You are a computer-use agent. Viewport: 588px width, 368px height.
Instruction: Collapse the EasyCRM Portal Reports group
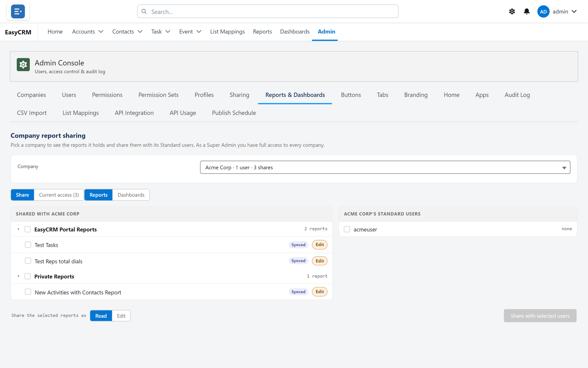18,229
